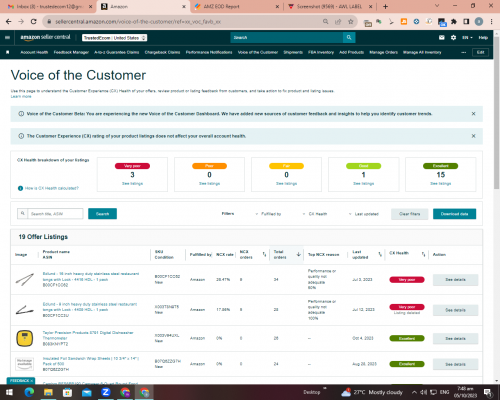
Task: Open Account Health in the nav bar
Action: [34, 52]
